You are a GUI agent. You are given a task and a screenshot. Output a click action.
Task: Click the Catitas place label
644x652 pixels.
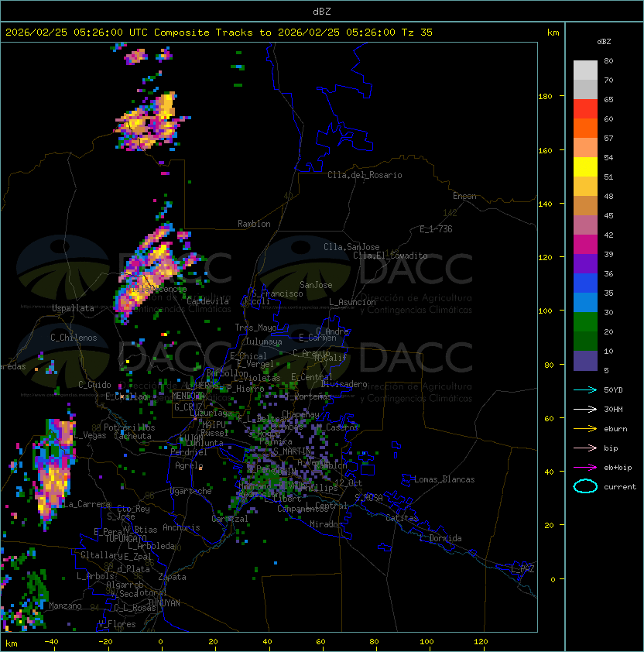[402, 518]
